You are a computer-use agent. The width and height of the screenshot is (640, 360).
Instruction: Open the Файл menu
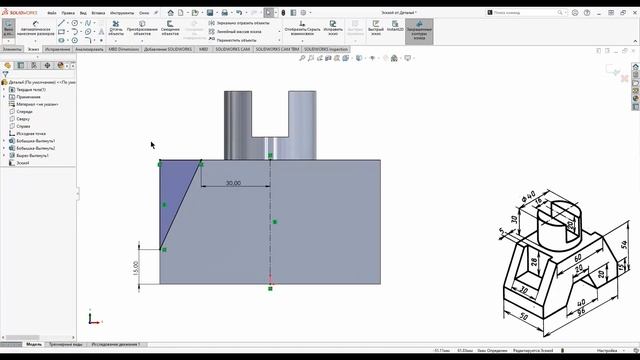pyautogui.click(x=51, y=13)
